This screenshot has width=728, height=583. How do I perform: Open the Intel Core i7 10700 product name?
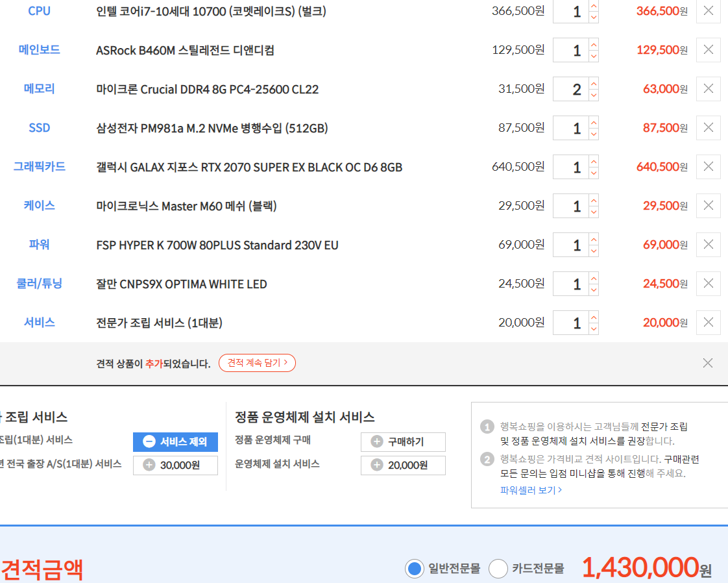pyautogui.click(x=212, y=11)
